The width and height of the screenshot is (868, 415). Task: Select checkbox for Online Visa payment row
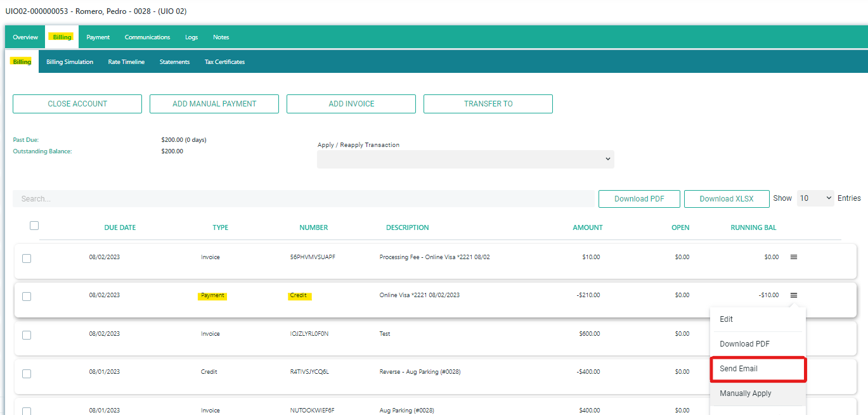point(27,297)
